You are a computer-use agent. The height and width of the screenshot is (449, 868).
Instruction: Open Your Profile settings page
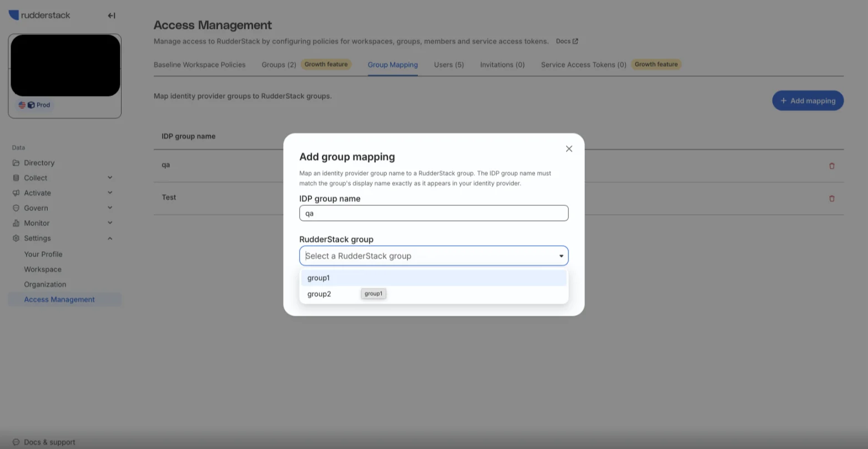tap(43, 254)
